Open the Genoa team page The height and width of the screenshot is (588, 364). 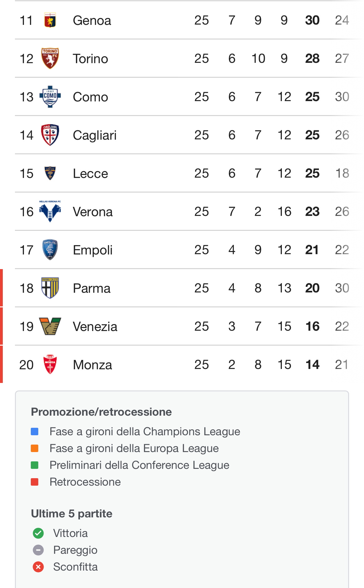(x=92, y=21)
